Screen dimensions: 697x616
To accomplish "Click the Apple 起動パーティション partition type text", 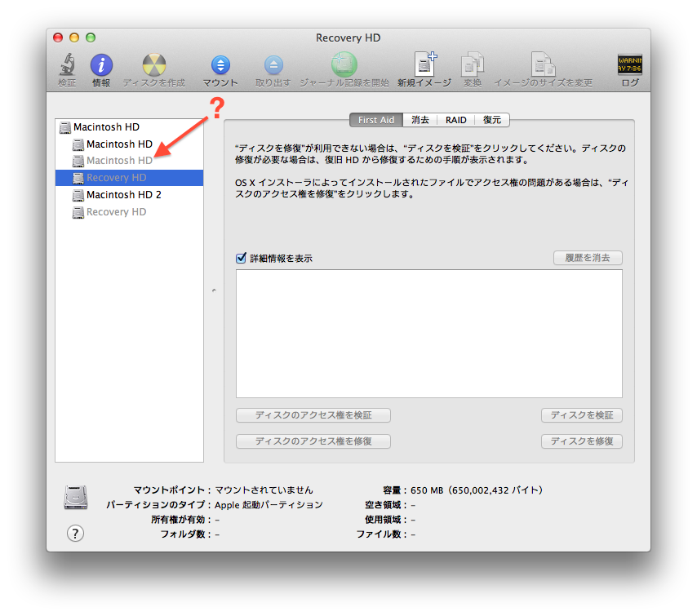I will [269, 505].
